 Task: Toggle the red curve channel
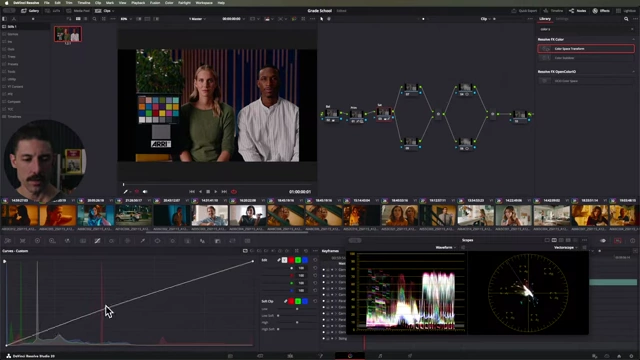(x=291, y=260)
